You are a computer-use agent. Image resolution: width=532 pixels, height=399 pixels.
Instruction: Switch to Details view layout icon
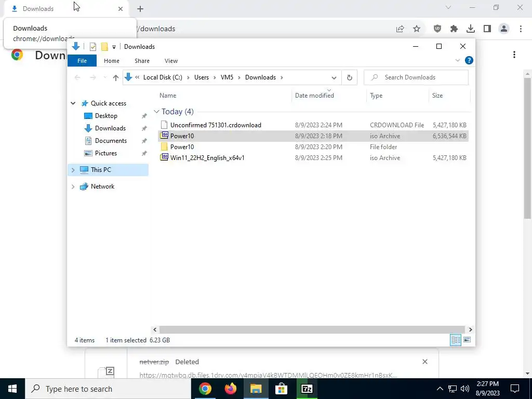click(x=455, y=340)
